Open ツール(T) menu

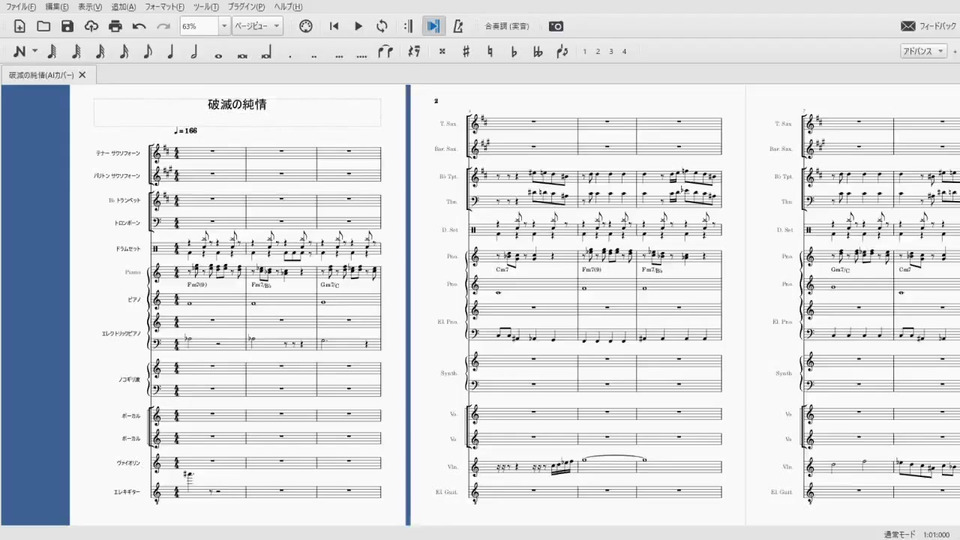point(206,7)
